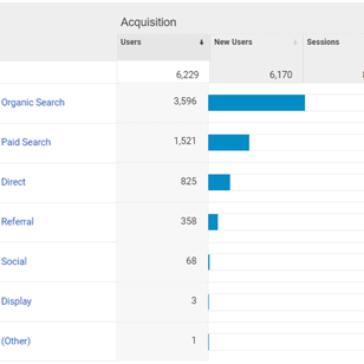Image resolution: width=364 pixels, height=364 pixels.
Task: Click the Users column sort arrow
Action: (201, 42)
